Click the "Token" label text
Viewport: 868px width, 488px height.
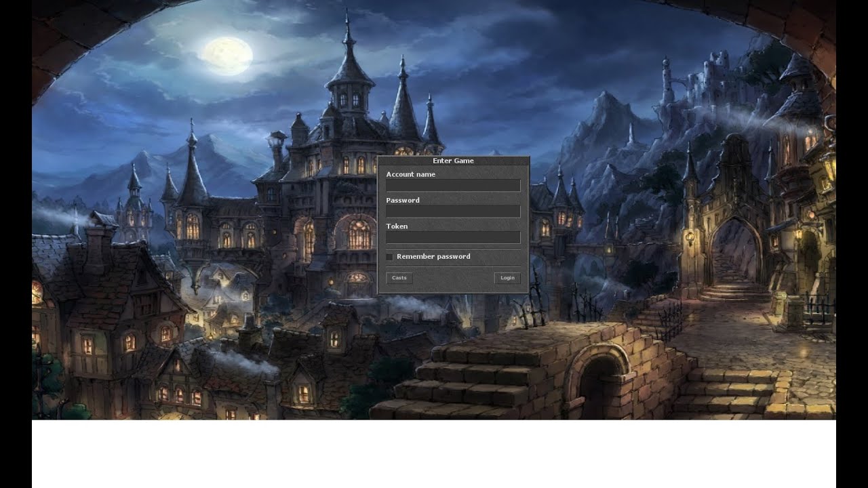(x=397, y=226)
